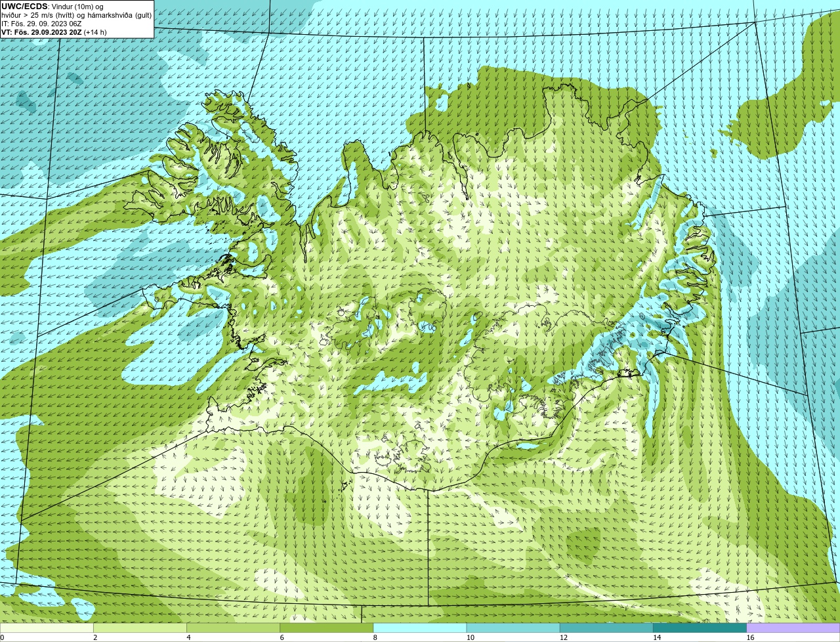Viewport: 840px width, 642px height.
Task: Click the "16" label on the legend scale
Action: 750,637
